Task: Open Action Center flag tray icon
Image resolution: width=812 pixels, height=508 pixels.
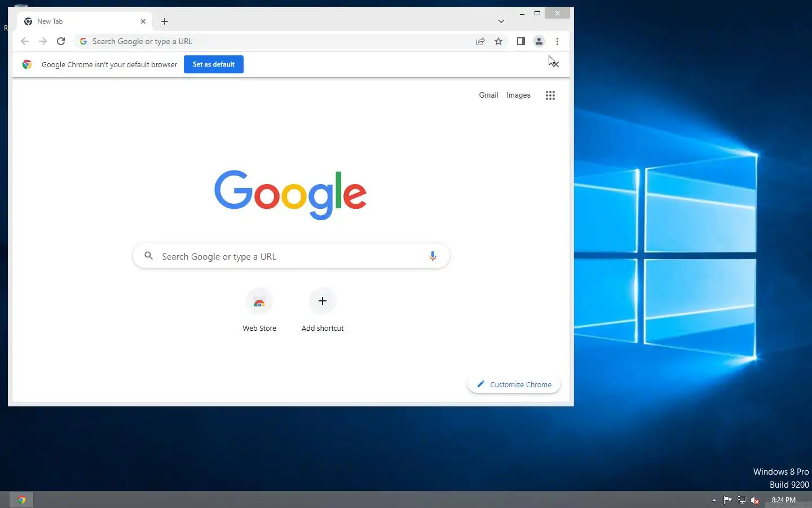Action: point(727,500)
